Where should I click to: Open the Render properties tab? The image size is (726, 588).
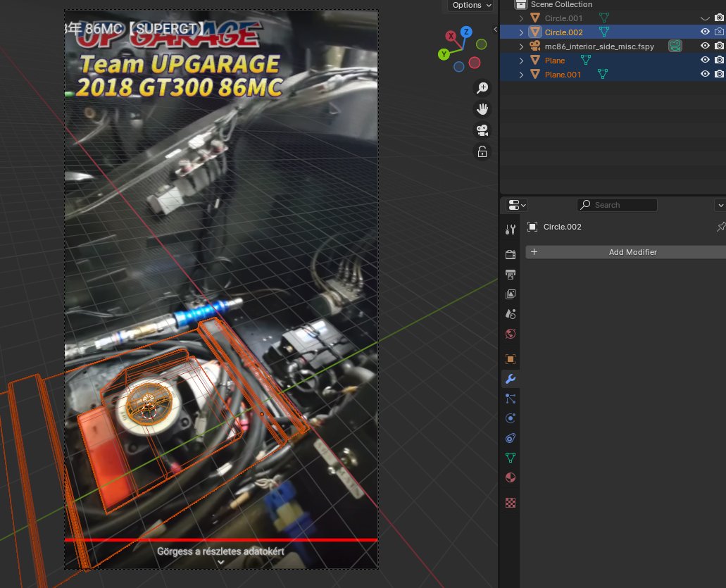pos(511,254)
